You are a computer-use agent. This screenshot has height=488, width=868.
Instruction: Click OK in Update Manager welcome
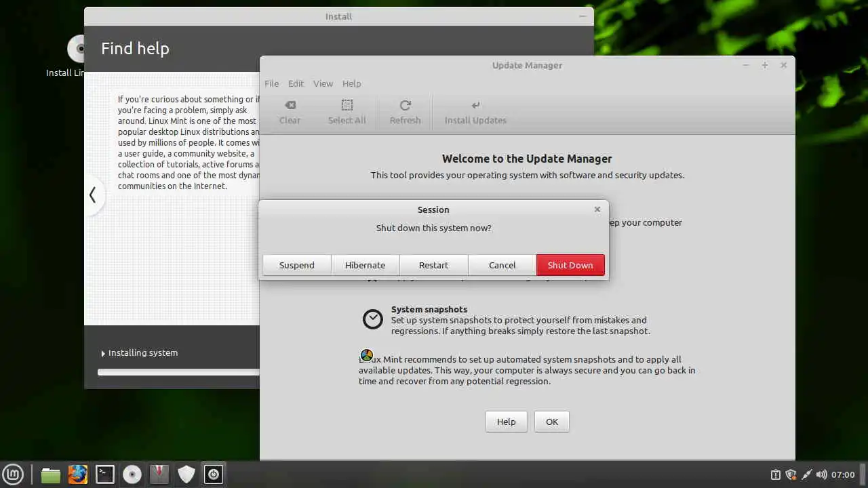tap(552, 422)
